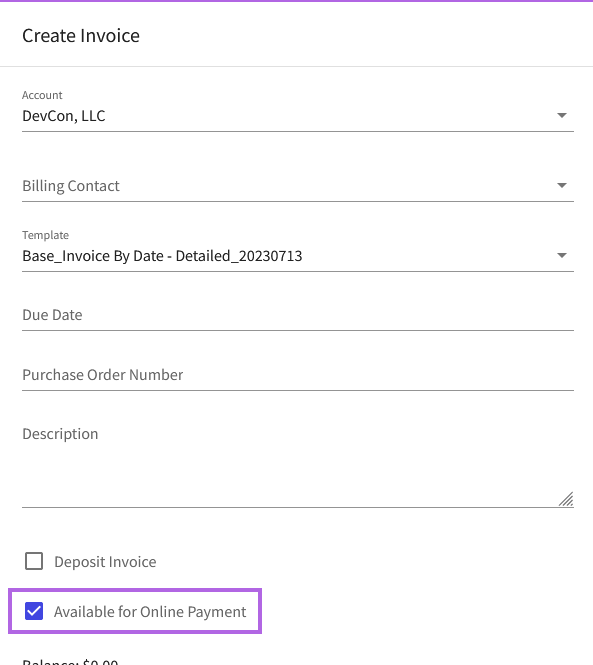Click the Available for Online Payment label
The width and height of the screenshot is (593, 665).
(x=150, y=612)
